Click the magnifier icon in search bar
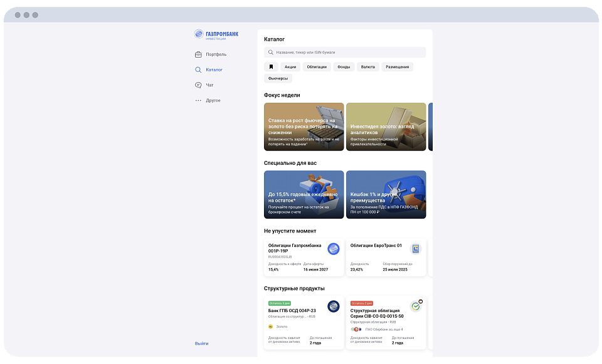The height and width of the screenshot is (364, 602). (271, 52)
